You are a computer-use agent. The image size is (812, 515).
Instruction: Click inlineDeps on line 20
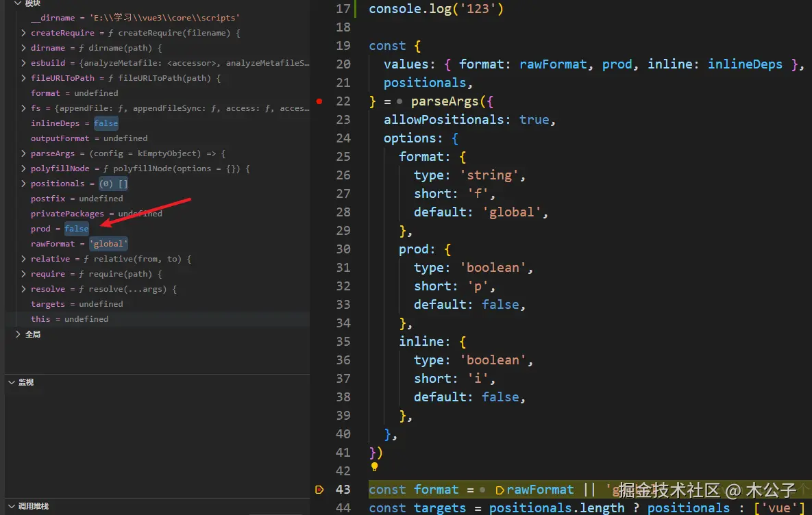click(x=746, y=64)
